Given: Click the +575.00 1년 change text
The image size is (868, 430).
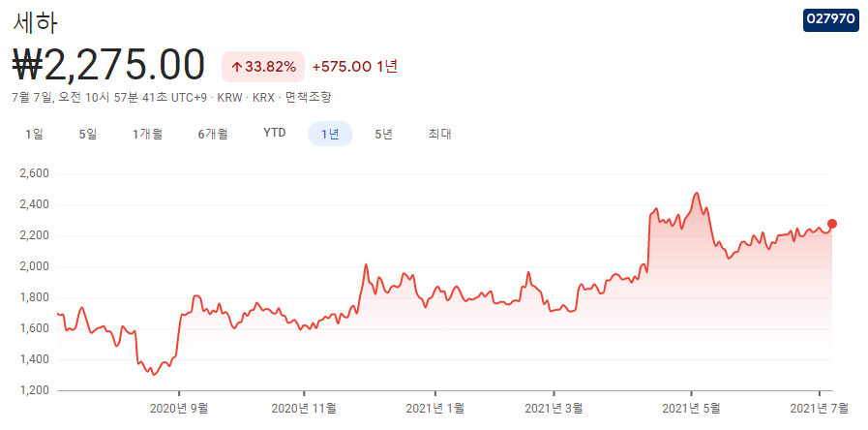Looking at the screenshot, I should [x=355, y=67].
